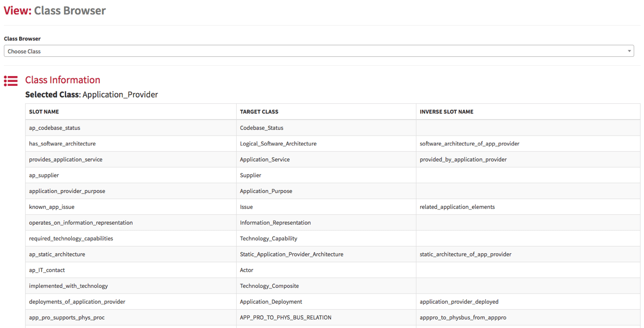Select the ap_IT_contact slot cell
The image size is (644, 328).
(x=131, y=270)
